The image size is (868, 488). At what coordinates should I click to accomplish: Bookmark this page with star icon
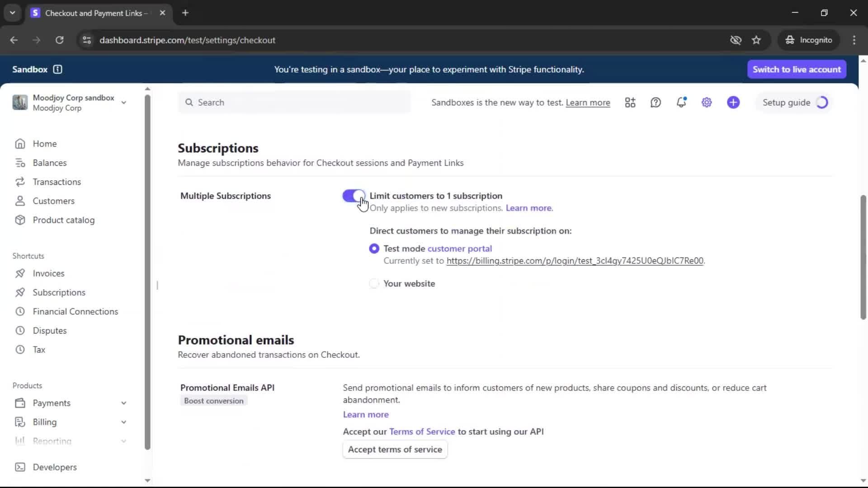coord(756,40)
